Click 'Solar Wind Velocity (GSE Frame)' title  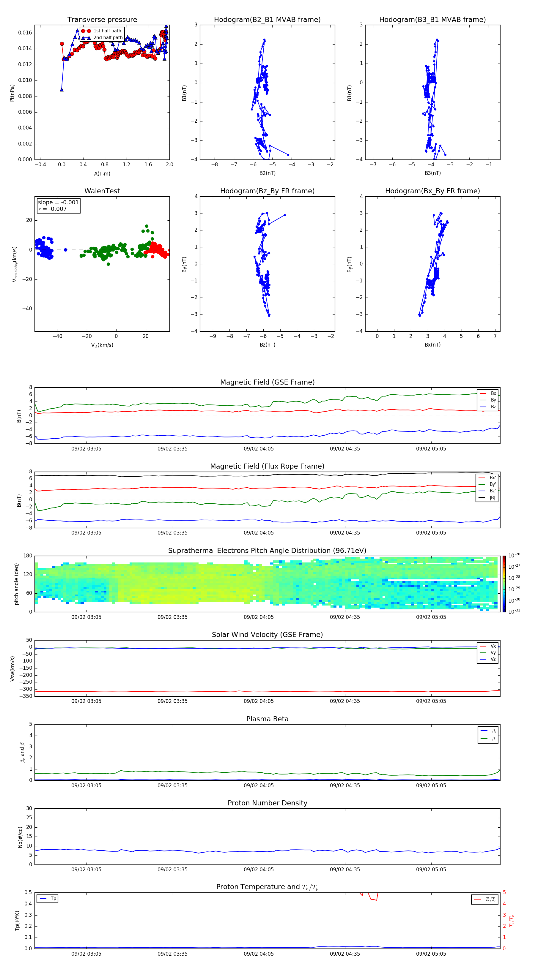click(267, 635)
